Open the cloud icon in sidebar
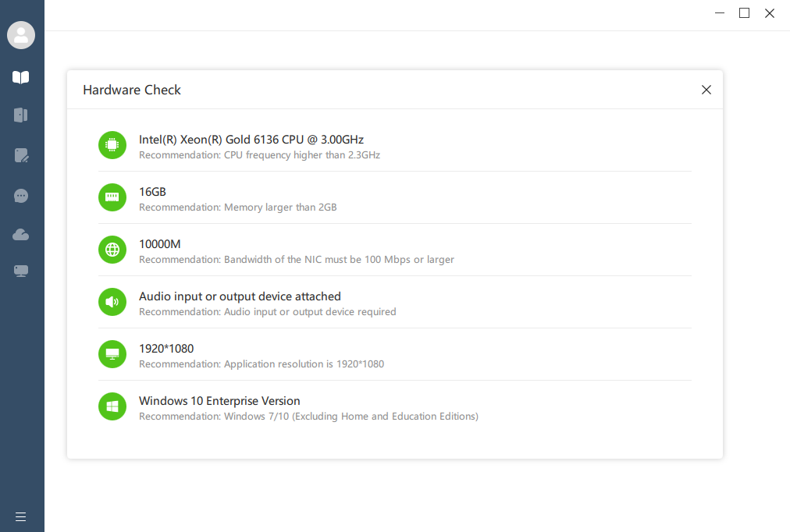Screen dimensions: 790x532 20,235
